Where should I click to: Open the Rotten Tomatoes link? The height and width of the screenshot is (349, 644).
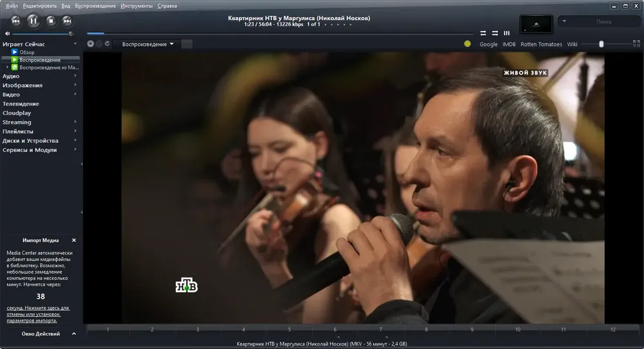pos(542,44)
